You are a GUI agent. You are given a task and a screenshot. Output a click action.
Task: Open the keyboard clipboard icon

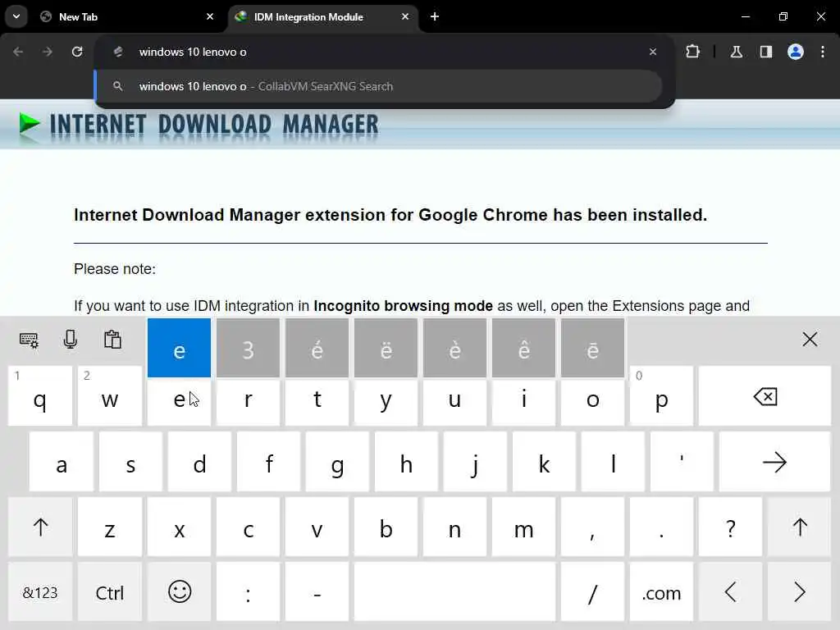[x=112, y=340]
